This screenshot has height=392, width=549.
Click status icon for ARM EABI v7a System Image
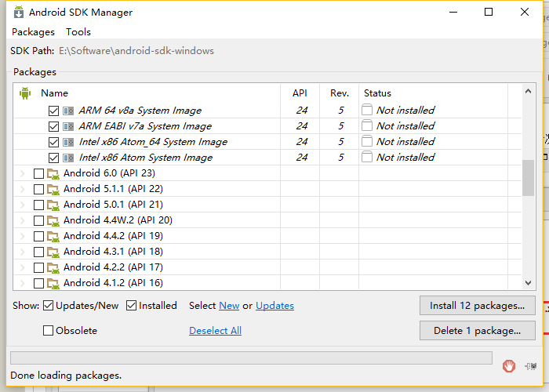tap(367, 125)
